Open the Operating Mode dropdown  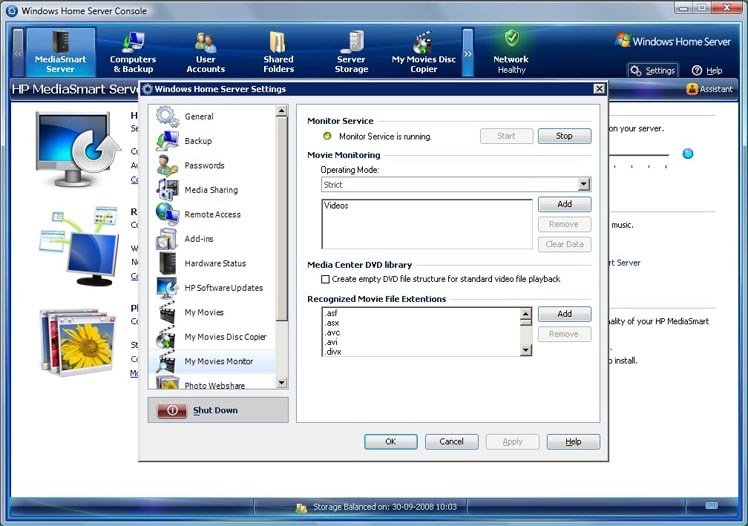[x=584, y=184]
